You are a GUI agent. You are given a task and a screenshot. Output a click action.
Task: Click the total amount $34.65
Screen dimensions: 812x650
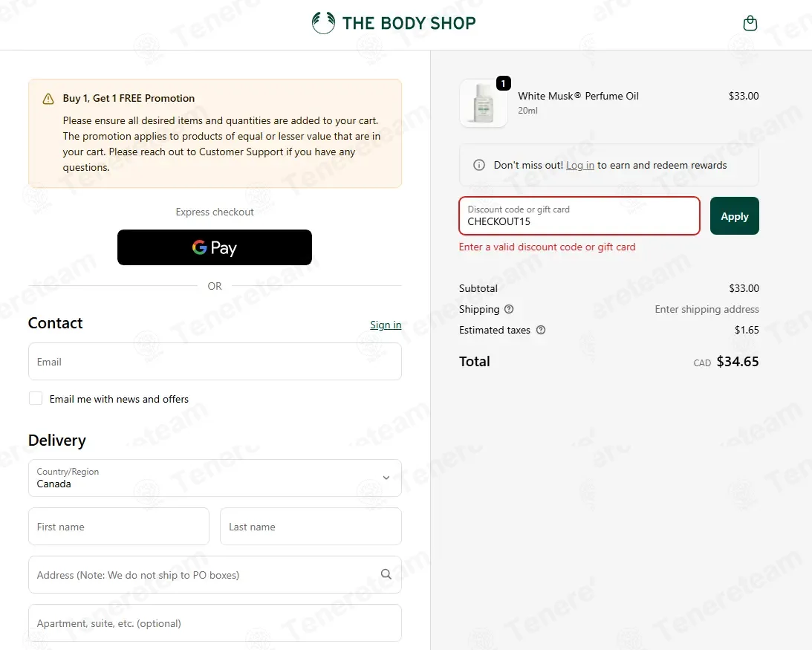pyautogui.click(x=738, y=362)
